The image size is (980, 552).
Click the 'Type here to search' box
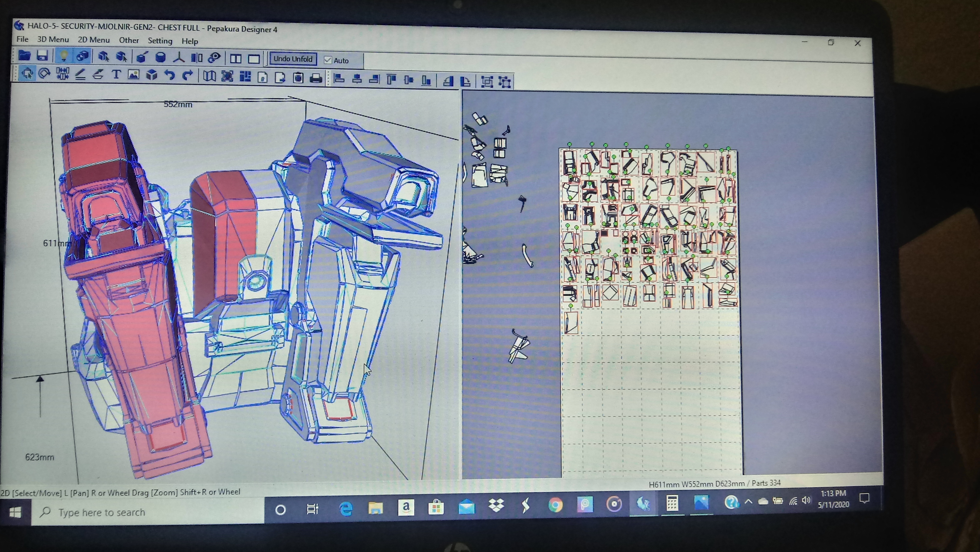[148, 512]
